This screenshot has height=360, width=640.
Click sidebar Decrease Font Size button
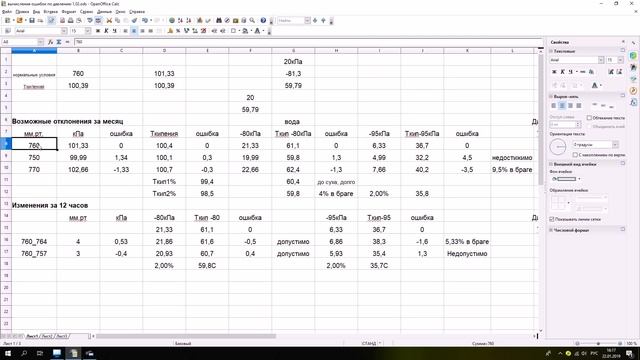pos(619,72)
